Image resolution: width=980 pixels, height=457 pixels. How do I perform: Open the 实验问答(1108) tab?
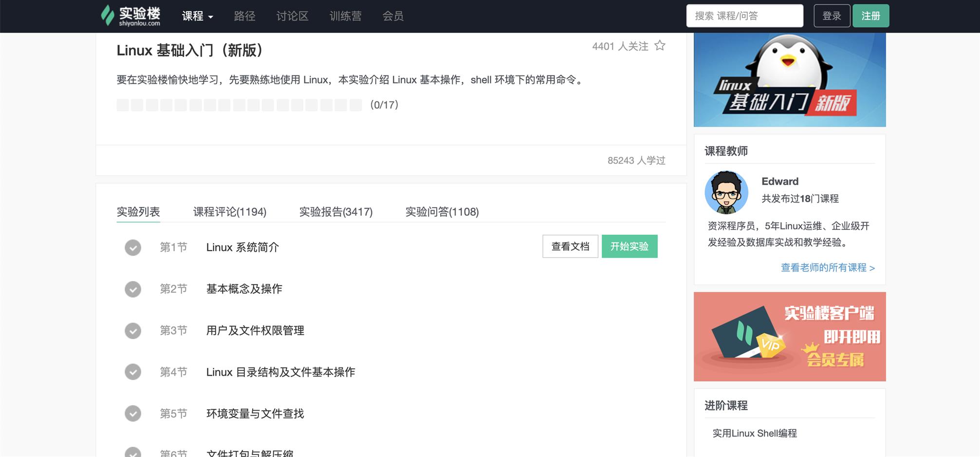coord(442,212)
